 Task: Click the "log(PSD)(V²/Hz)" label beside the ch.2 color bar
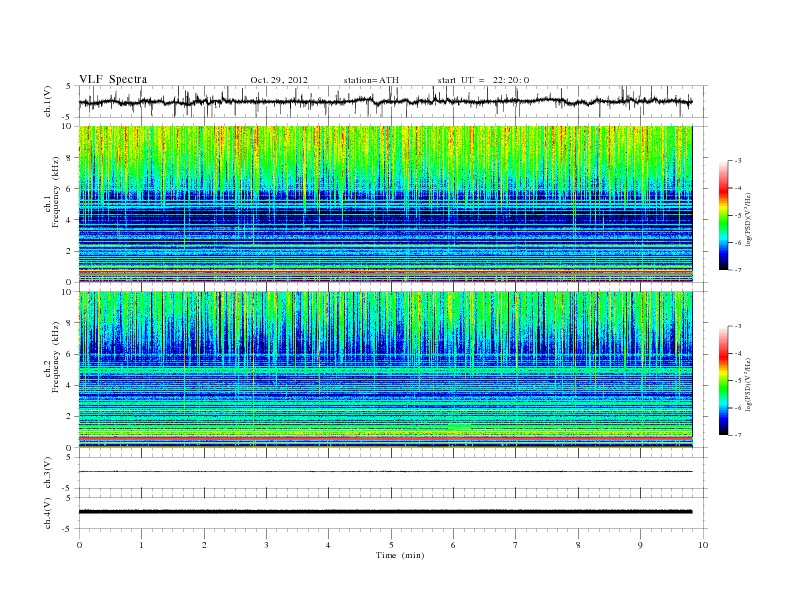(748, 384)
